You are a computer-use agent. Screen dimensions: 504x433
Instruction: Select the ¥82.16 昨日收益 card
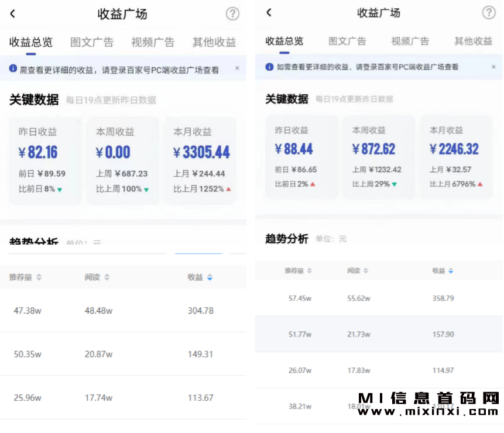(46, 161)
